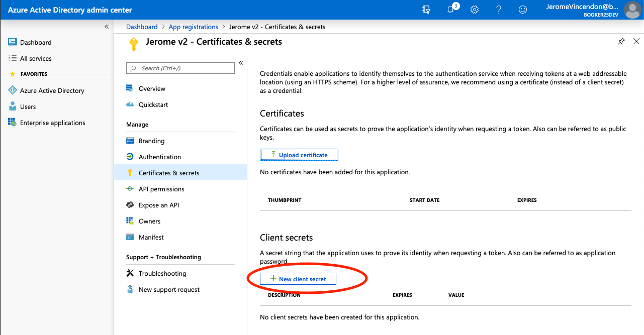Open the settings gear in top bar
The height and width of the screenshot is (335, 644).
point(474,10)
